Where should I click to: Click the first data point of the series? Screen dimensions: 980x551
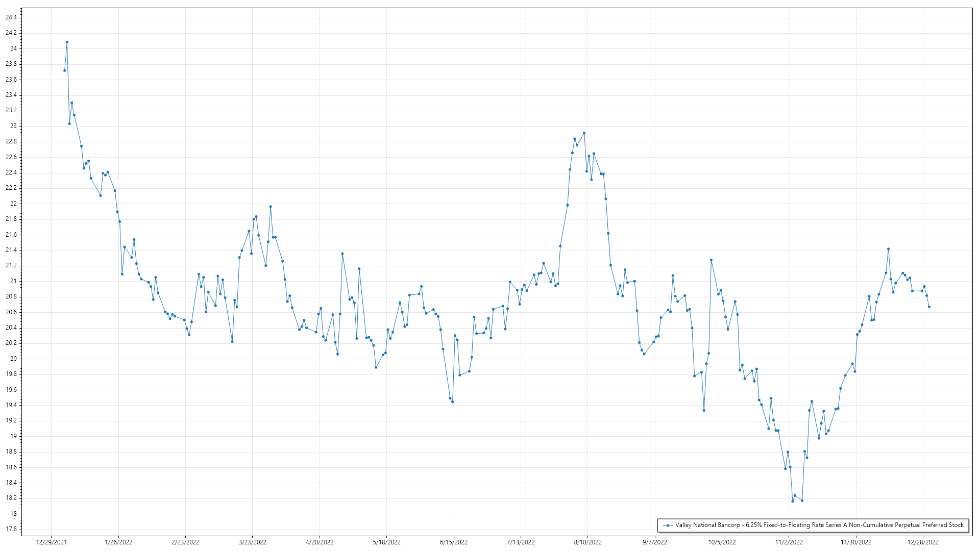64,70
